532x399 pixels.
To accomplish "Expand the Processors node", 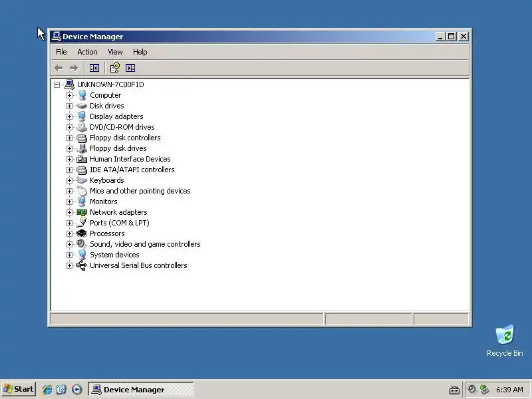I will (70, 234).
